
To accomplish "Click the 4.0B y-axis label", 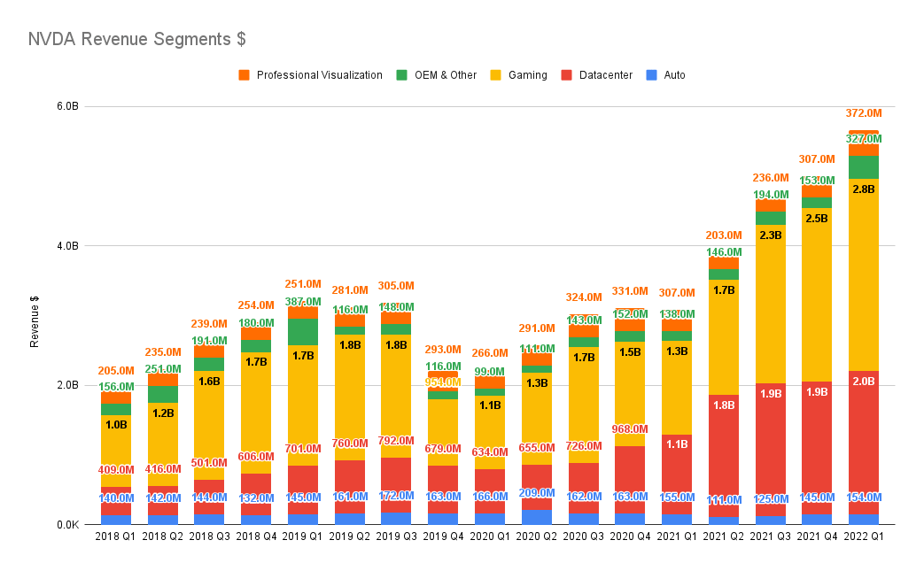I will [x=67, y=245].
